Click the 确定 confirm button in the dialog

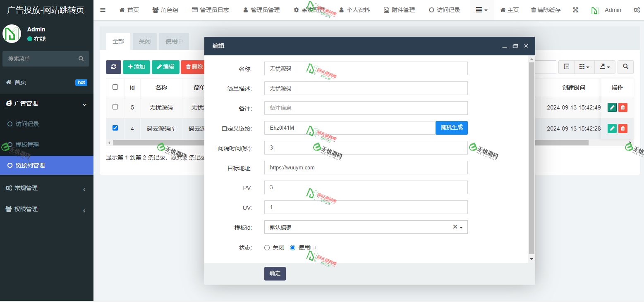click(275, 273)
